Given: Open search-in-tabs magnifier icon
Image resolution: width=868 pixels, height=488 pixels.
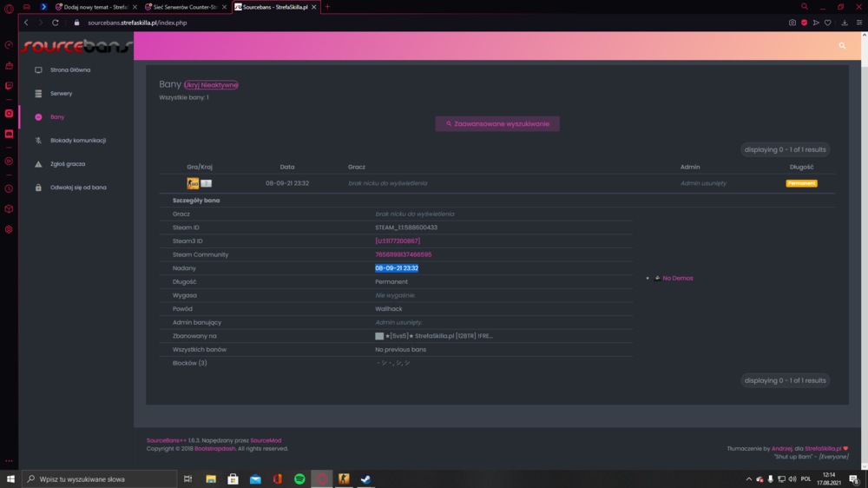Looking at the screenshot, I should 805,7.
